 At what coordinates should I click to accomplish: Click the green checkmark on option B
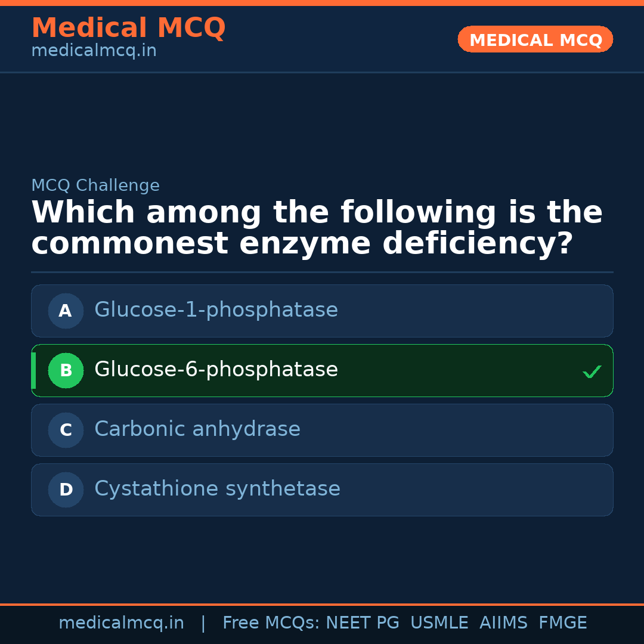592,371
